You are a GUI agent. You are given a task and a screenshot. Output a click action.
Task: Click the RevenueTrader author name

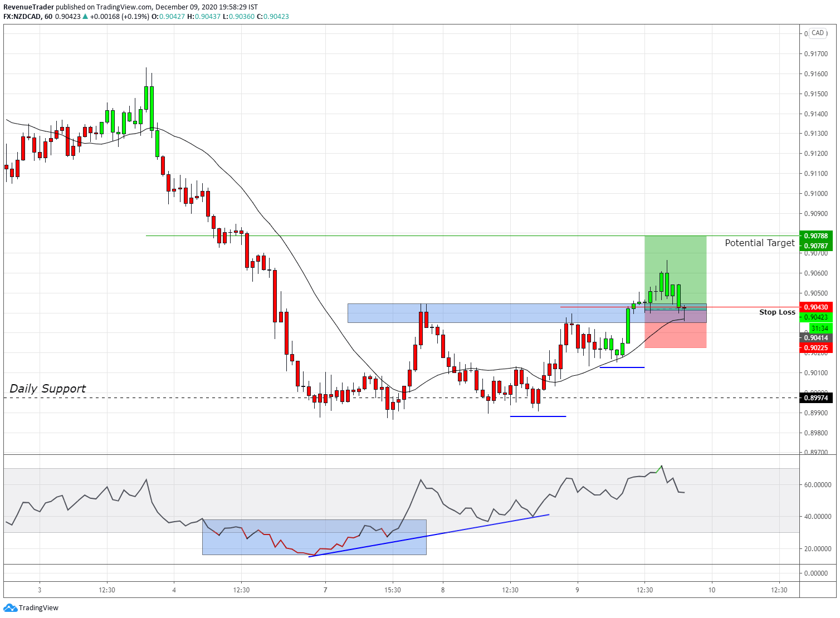29,7
